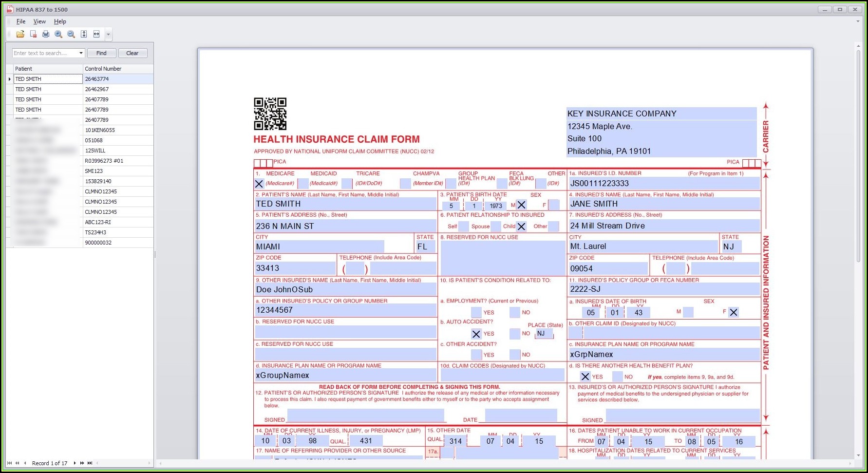Open the File menu
The image size is (868, 473).
pos(21,21)
